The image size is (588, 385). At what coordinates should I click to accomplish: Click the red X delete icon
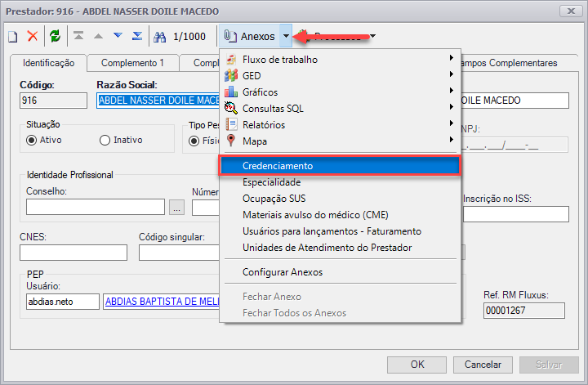[33, 37]
